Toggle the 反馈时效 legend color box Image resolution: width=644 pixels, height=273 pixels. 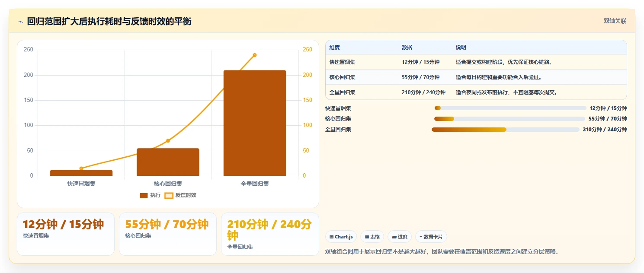tap(169, 196)
